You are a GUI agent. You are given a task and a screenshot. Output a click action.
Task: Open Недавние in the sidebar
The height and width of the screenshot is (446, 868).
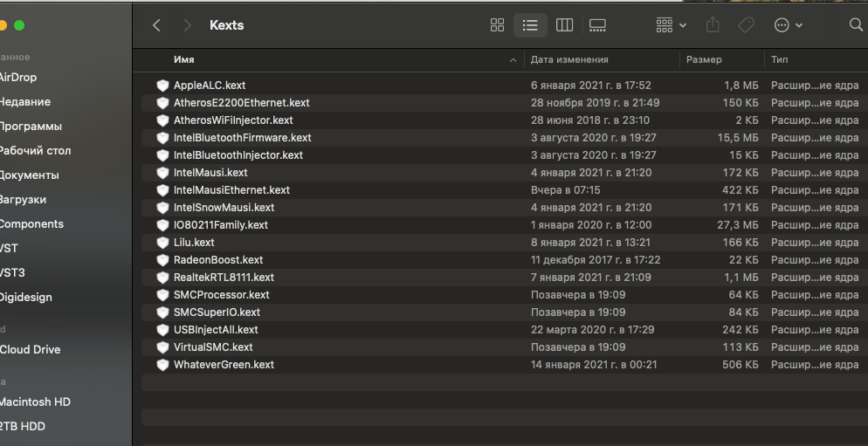pos(25,102)
